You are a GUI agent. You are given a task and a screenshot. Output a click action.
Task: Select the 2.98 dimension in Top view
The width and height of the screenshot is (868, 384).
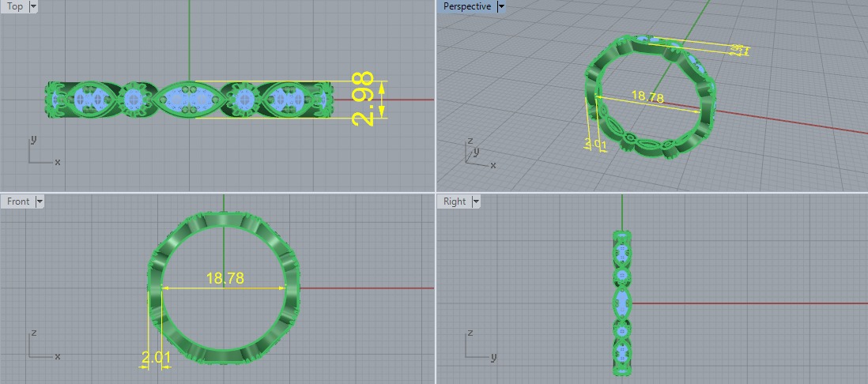(x=363, y=100)
